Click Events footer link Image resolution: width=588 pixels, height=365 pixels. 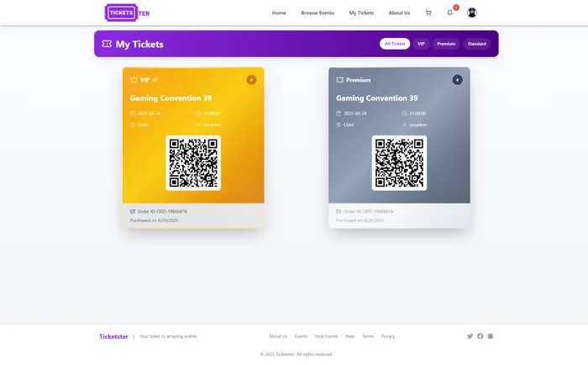pyautogui.click(x=301, y=336)
